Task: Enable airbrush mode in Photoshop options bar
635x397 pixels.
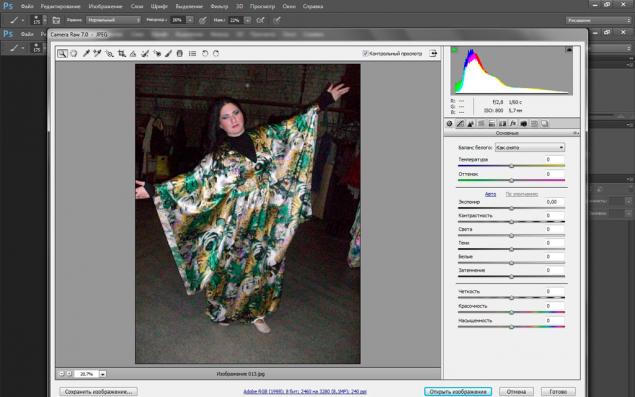Action: tap(260, 20)
